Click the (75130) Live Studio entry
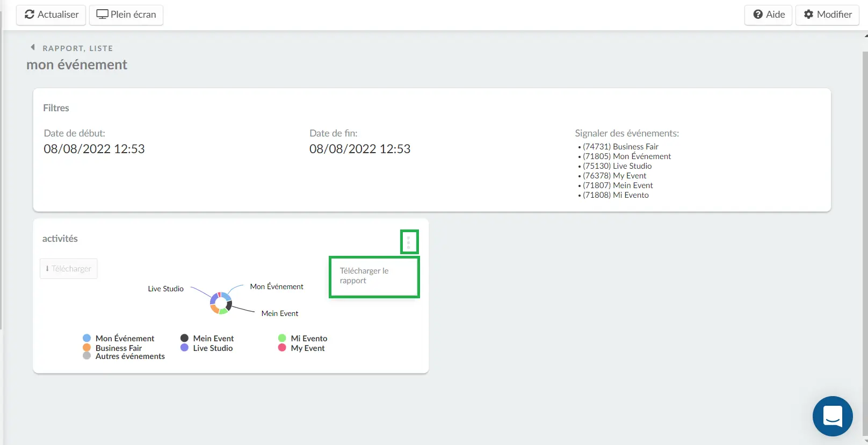Screen dimensions: 868x445 617,166
